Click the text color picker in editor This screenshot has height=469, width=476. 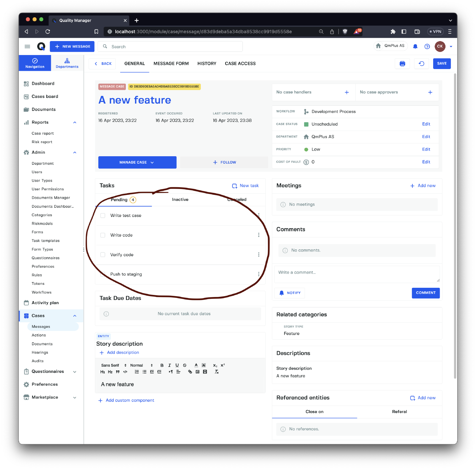tap(196, 365)
